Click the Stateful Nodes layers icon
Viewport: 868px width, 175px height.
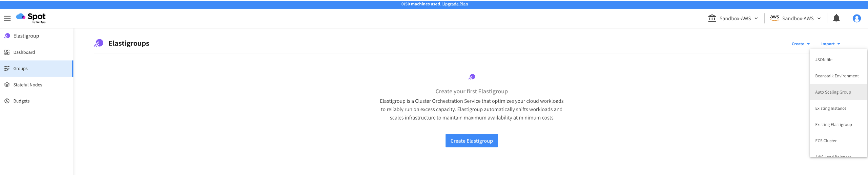click(x=7, y=85)
